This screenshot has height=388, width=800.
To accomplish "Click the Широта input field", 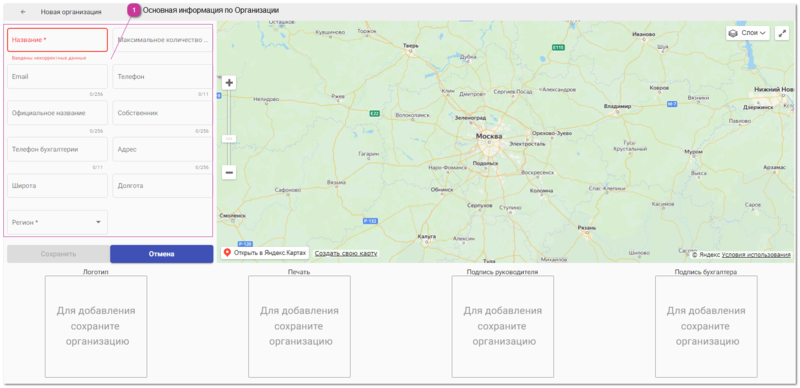I will (58, 186).
